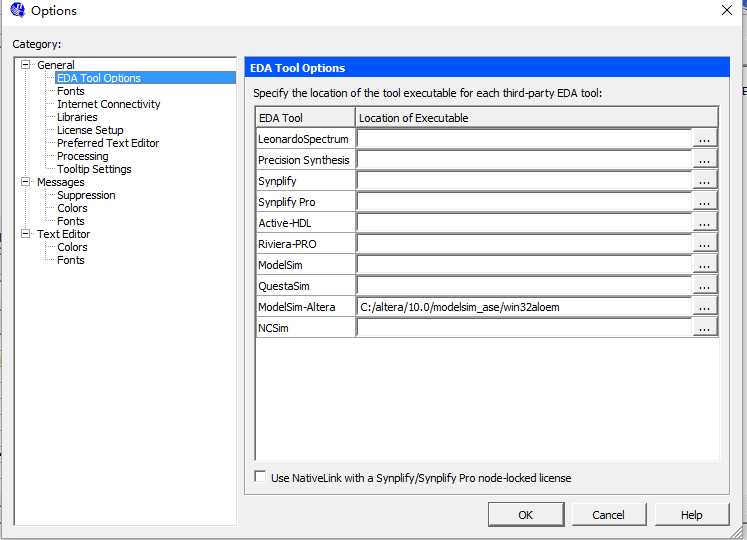
Task: Click the Text Editor tree label
Action: click(63, 234)
